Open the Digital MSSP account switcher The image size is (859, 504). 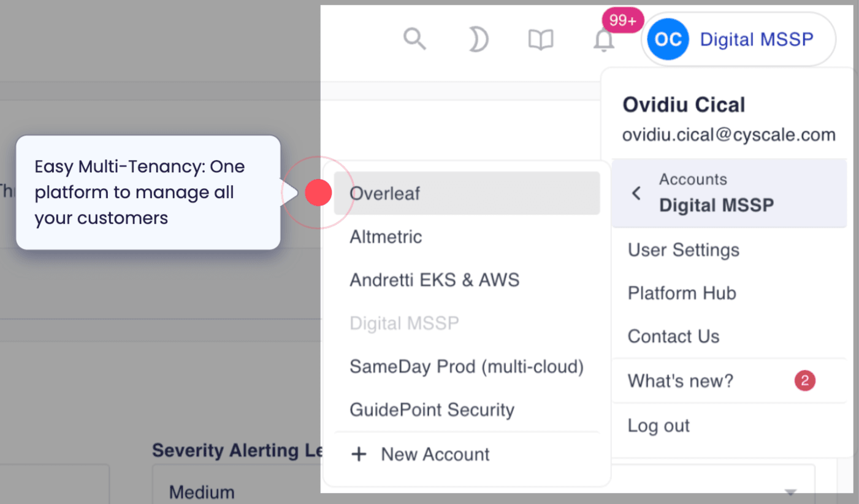pyautogui.click(x=755, y=39)
